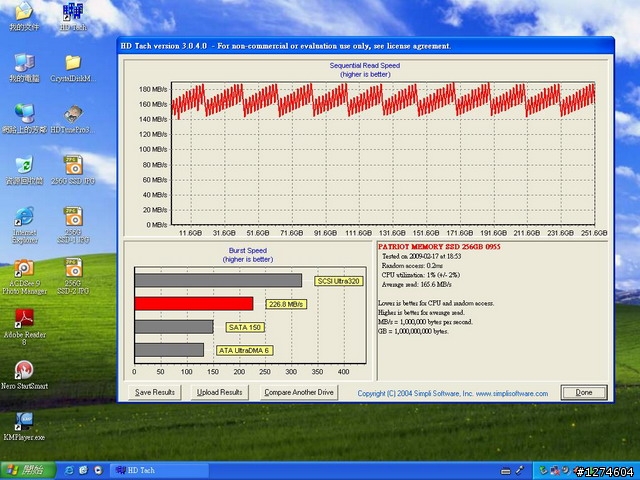
Task: Open the 我的電腦 desktop icon
Action: point(24,67)
